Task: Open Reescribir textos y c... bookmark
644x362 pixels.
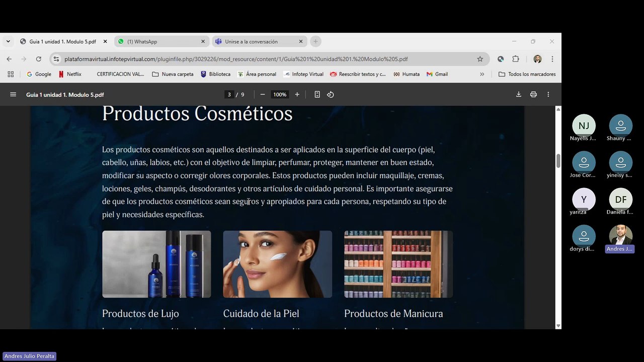Action: pyautogui.click(x=358, y=74)
